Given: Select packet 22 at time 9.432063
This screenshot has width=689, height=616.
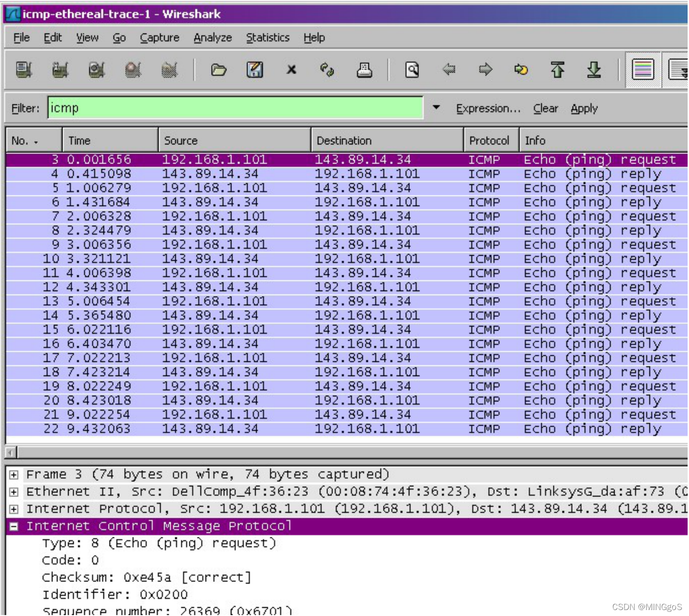Looking at the screenshot, I should coord(347,429).
